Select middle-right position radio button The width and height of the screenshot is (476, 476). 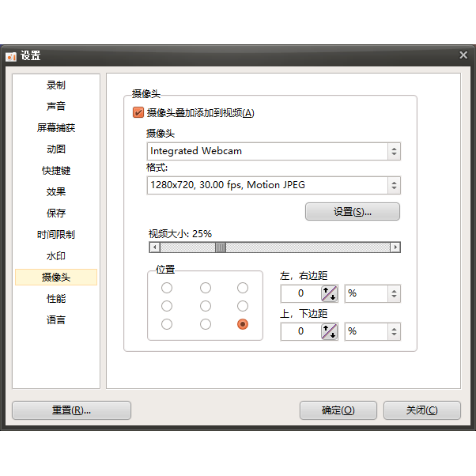tap(243, 306)
